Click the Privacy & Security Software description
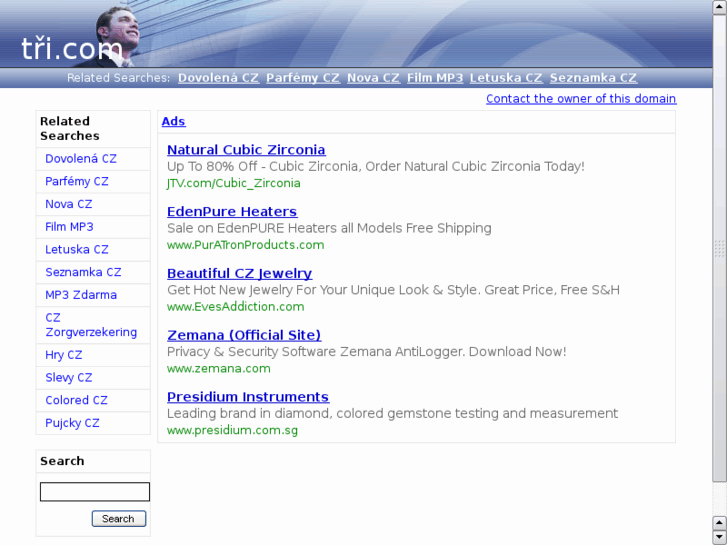Image resolution: width=727 pixels, height=545 pixels. [366, 352]
